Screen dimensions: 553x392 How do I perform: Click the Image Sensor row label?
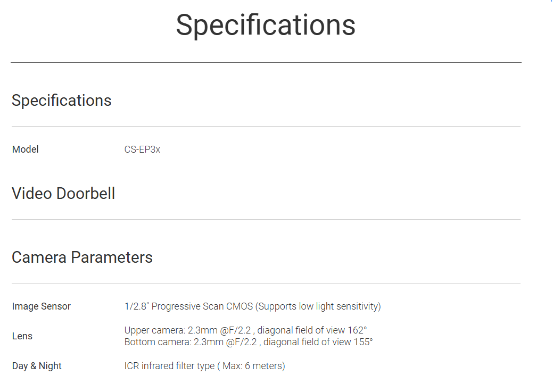[42, 306]
